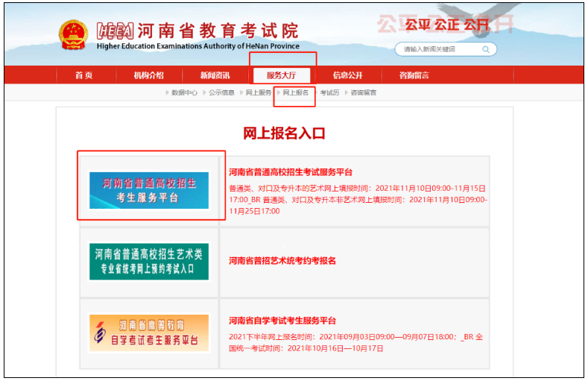Open the 首页 navigation tab
The width and height of the screenshot is (588, 381).
[x=84, y=75]
